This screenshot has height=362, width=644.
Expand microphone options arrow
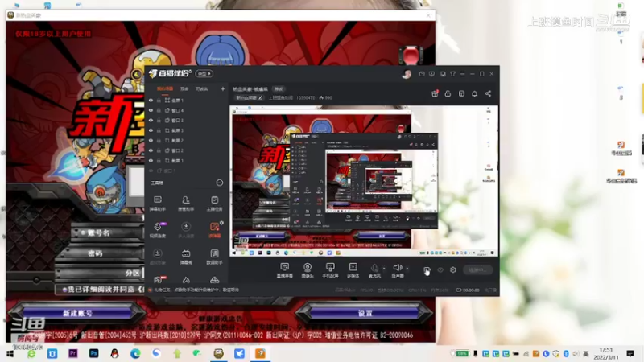coord(384,269)
